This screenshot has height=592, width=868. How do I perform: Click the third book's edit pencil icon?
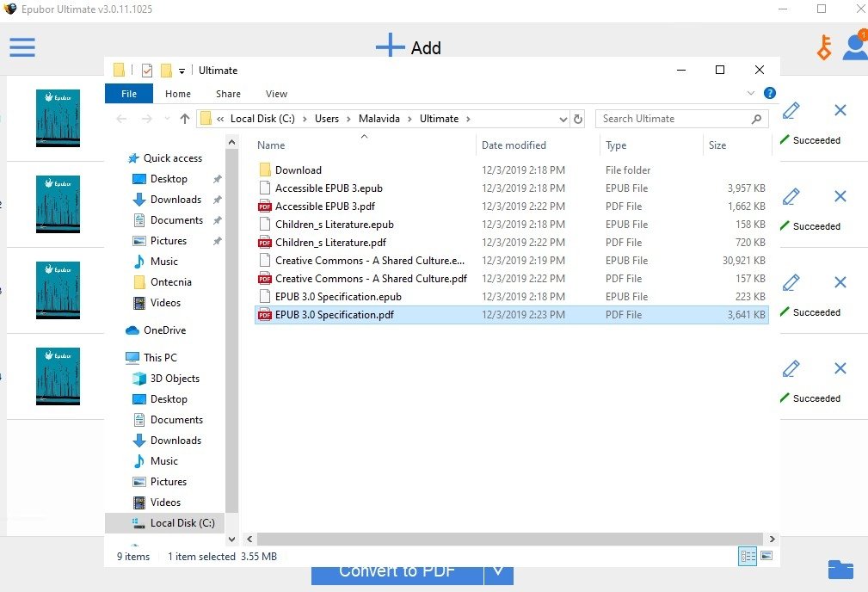pyautogui.click(x=791, y=282)
